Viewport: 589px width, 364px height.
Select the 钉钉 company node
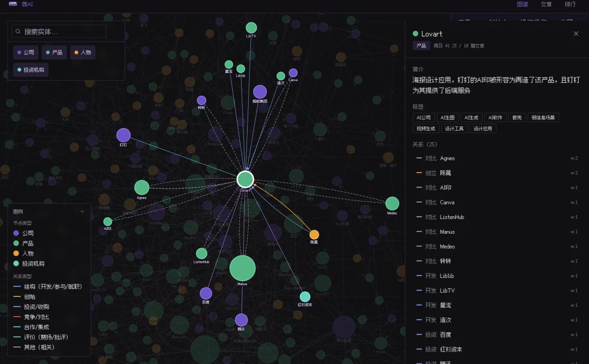(x=124, y=135)
